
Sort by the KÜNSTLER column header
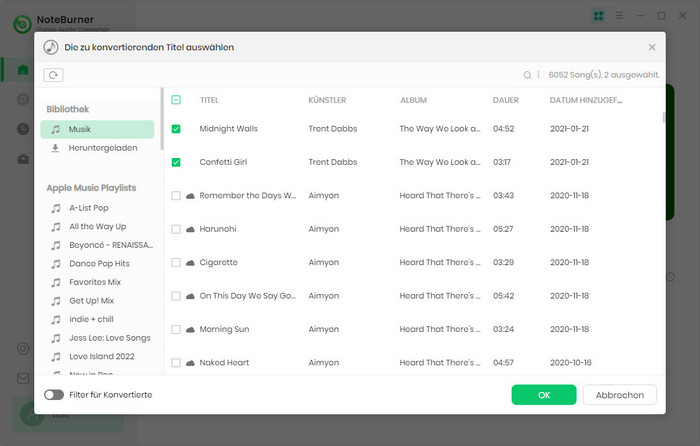click(327, 100)
